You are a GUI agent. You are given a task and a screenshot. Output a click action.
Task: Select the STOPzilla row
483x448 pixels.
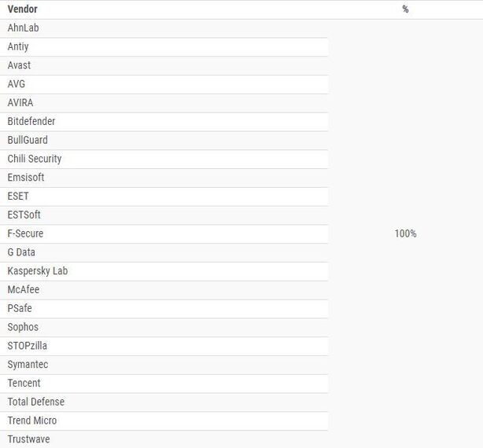28,346
